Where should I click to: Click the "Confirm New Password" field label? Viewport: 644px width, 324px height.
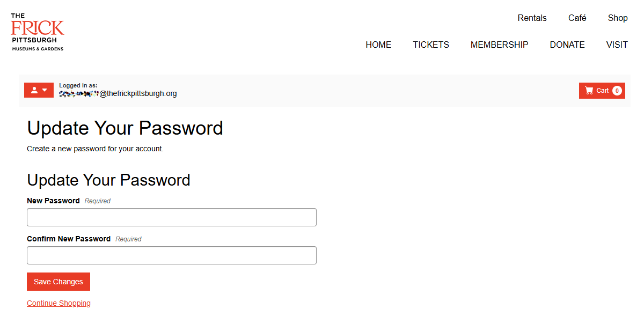pos(69,239)
